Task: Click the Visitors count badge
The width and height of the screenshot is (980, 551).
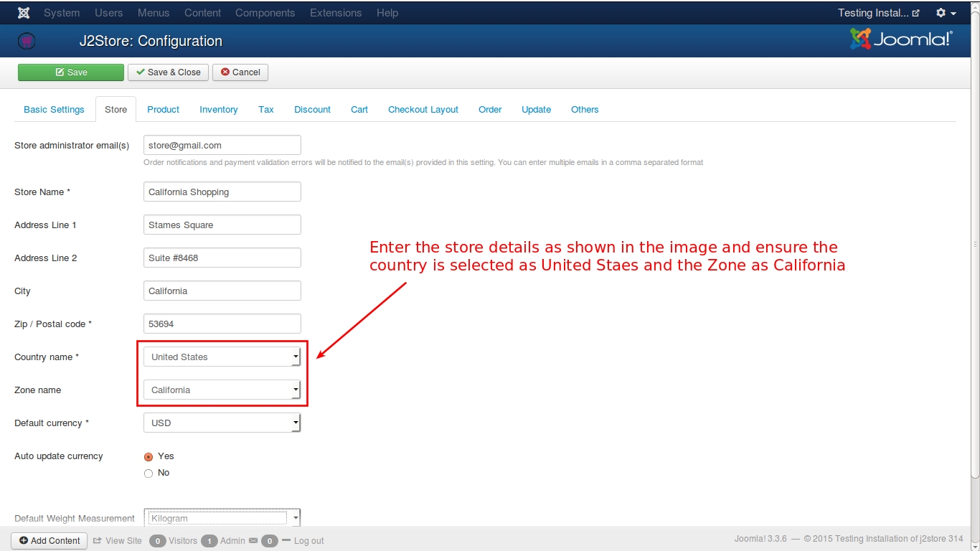Action: tap(157, 541)
